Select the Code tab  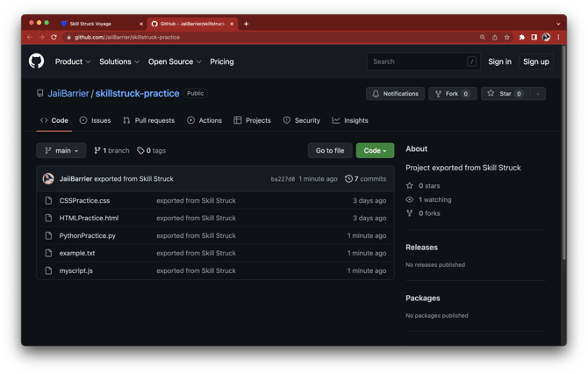(54, 120)
